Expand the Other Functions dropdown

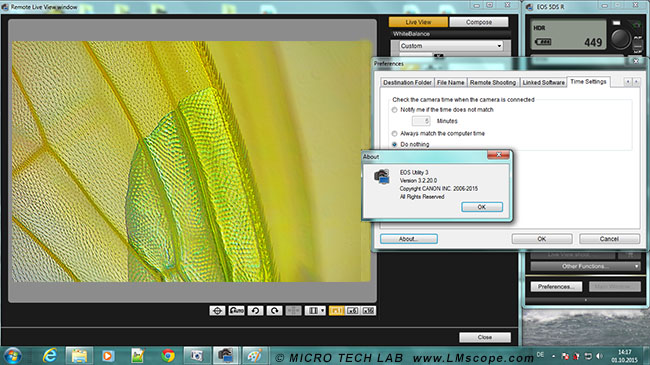point(585,266)
